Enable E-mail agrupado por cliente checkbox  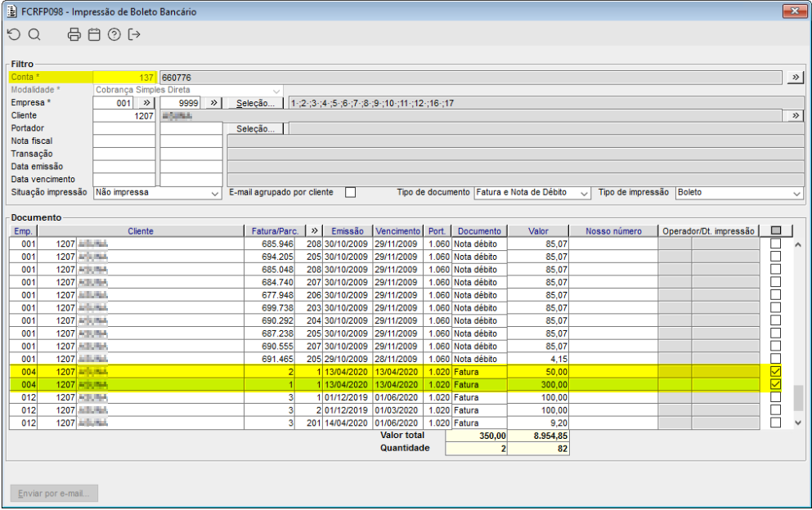(x=351, y=192)
